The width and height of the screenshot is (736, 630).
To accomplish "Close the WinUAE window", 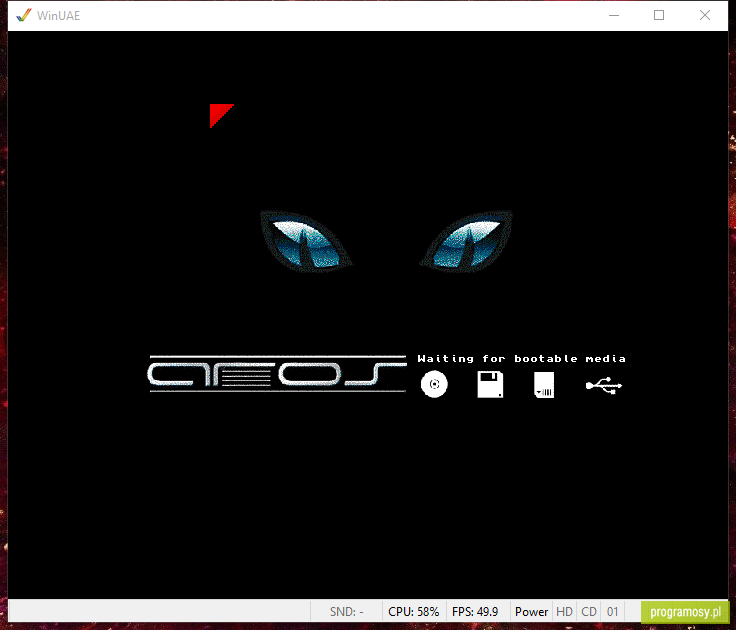I will tap(705, 15).
